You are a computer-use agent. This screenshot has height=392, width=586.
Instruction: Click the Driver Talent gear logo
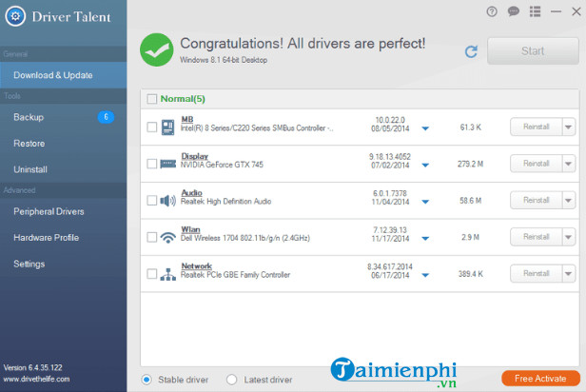(15, 16)
